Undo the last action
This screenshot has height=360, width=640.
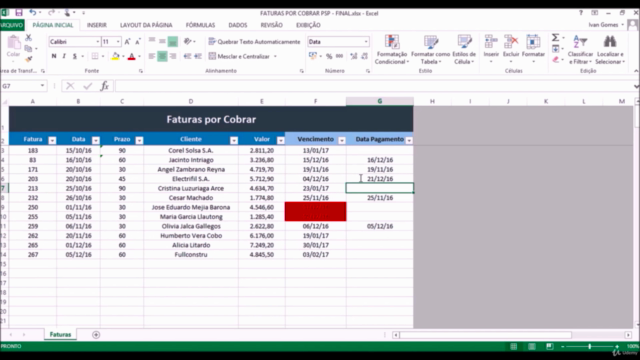tap(33, 13)
